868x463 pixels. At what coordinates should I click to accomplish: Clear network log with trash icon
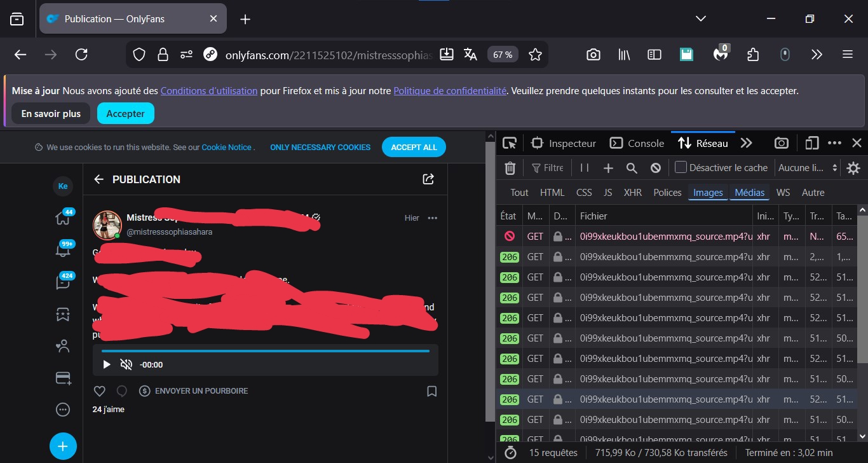click(x=510, y=168)
